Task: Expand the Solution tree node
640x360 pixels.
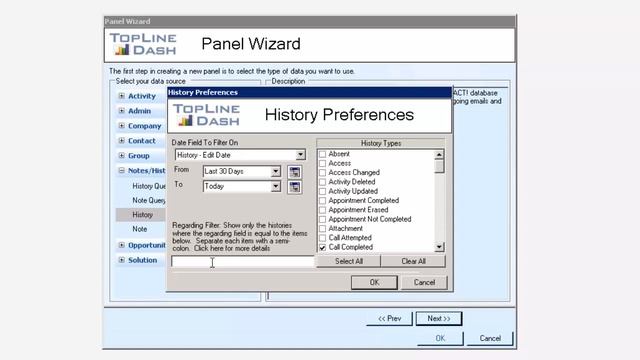Action: click(122, 260)
